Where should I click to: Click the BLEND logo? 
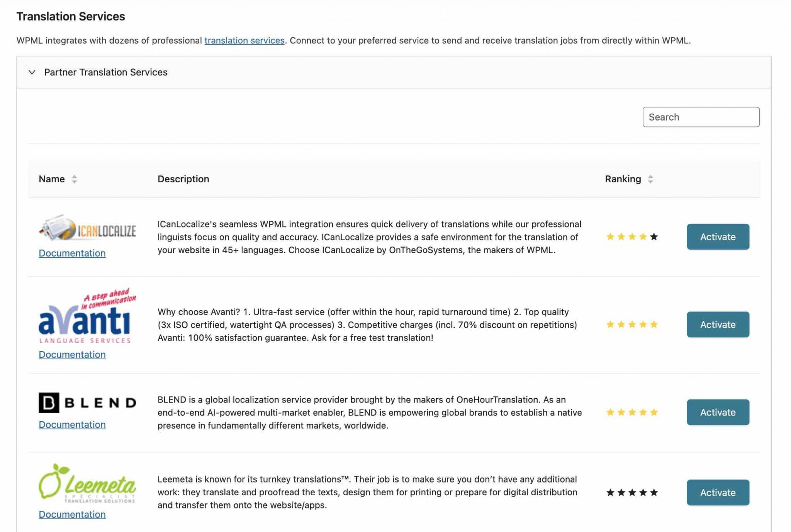88,403
